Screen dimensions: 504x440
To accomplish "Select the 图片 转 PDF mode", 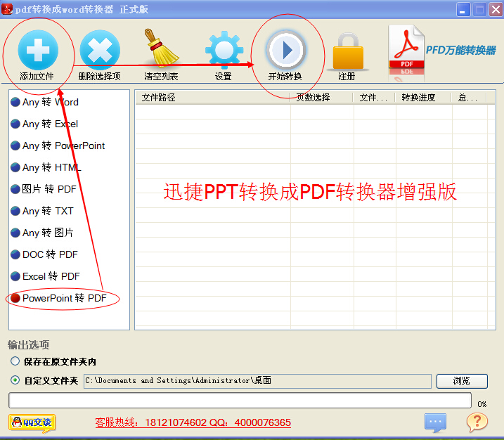I will tap(44, 189).
